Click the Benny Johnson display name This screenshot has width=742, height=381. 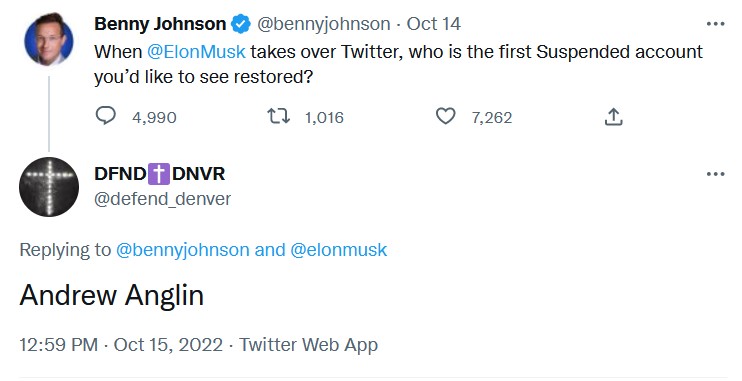click(160, 24)
